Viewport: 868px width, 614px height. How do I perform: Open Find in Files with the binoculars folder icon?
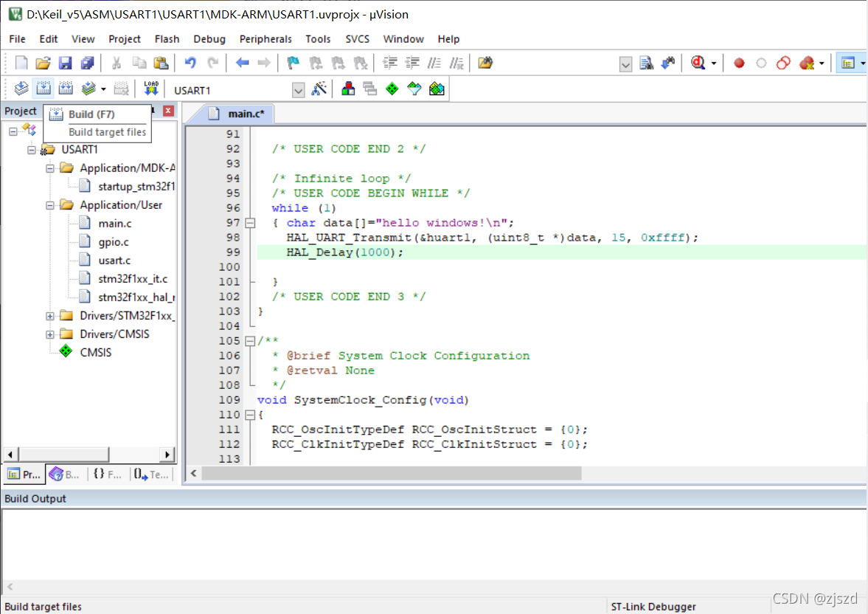(x=485, y=63)
